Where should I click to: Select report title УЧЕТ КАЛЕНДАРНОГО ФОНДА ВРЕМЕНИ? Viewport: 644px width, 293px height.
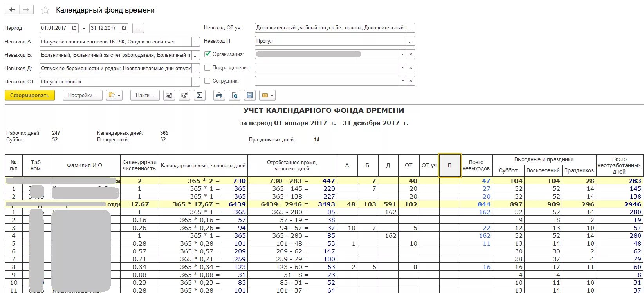click(324, 110)
